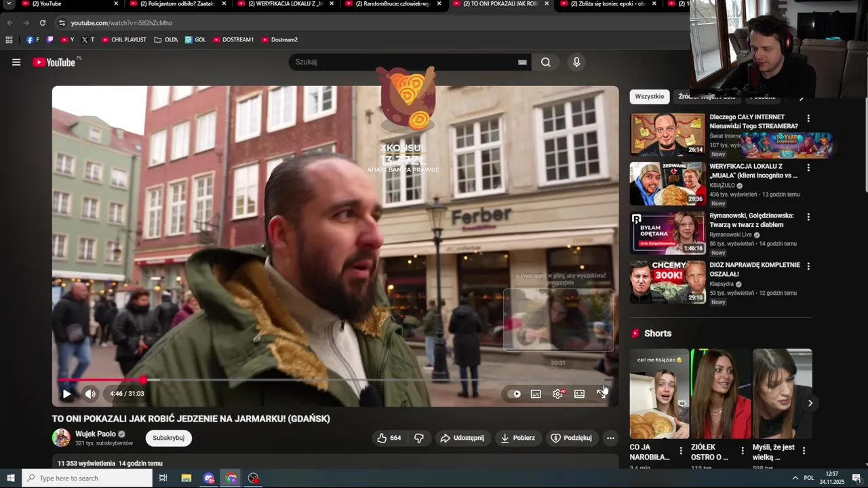
Task: Open the OLD\ bookmarks folder
Action: point(166,40)
